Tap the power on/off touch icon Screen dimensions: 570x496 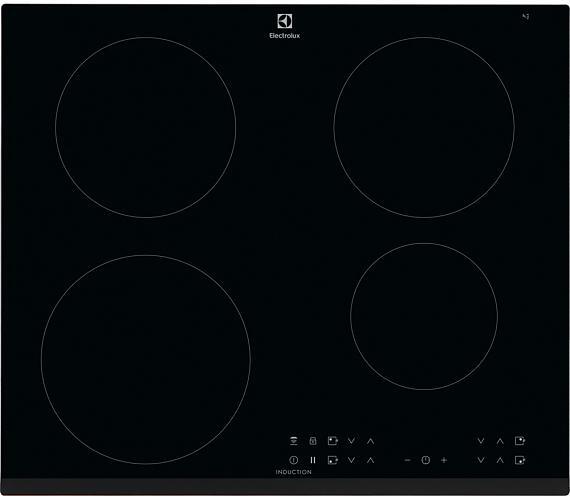click(294, 460)
